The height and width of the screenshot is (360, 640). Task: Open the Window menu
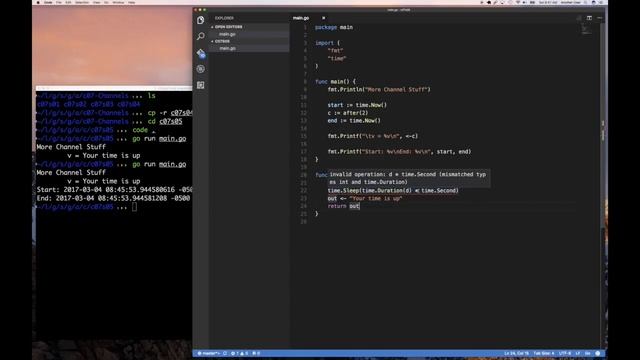click(118, 2)
